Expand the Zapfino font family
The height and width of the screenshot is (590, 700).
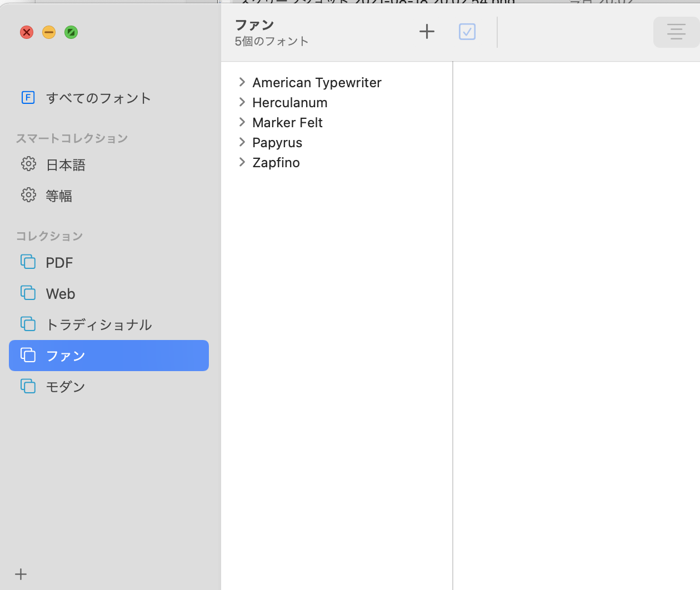242,162
